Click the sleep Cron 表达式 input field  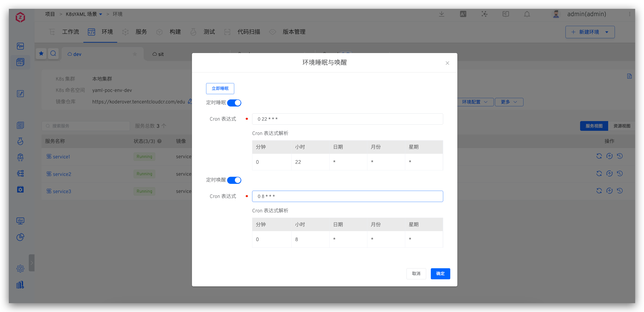click(347, 119)
